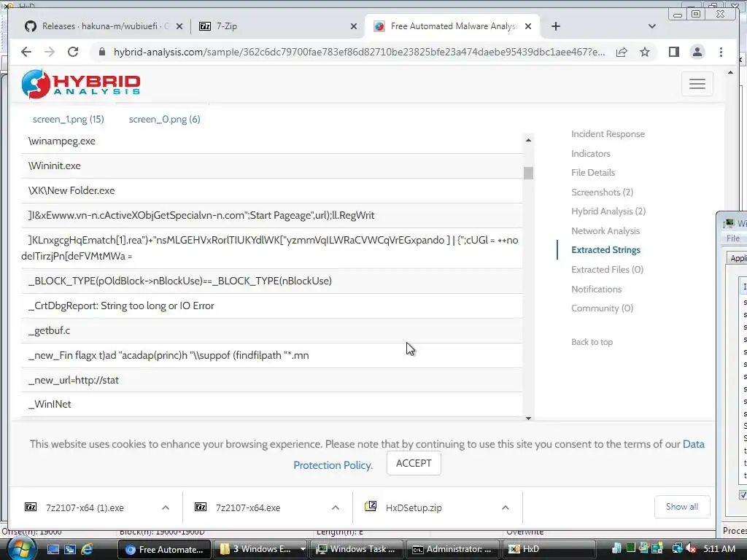Accept the cookie notice
Image resolution: width=747 pixels, height=560 pixels.
coord(414,463)
